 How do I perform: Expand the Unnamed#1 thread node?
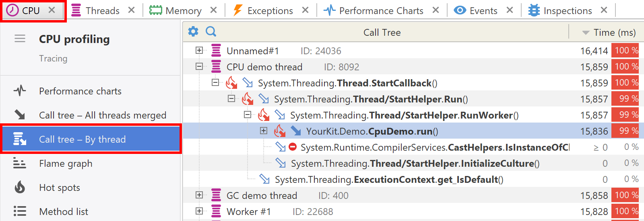click(199, 50)
